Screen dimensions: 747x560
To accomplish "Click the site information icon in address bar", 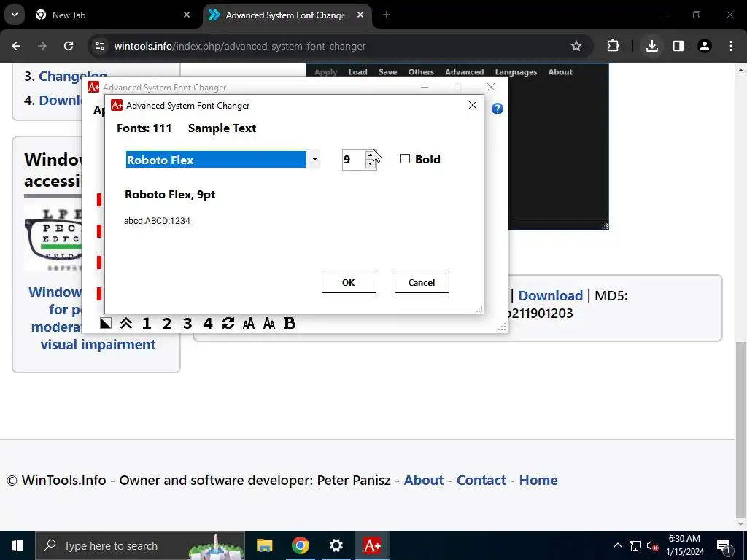I will tap(99, 46).
